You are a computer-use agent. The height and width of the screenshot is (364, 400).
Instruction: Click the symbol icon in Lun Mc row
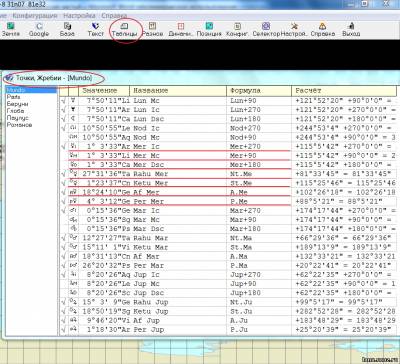pos(73,101)
